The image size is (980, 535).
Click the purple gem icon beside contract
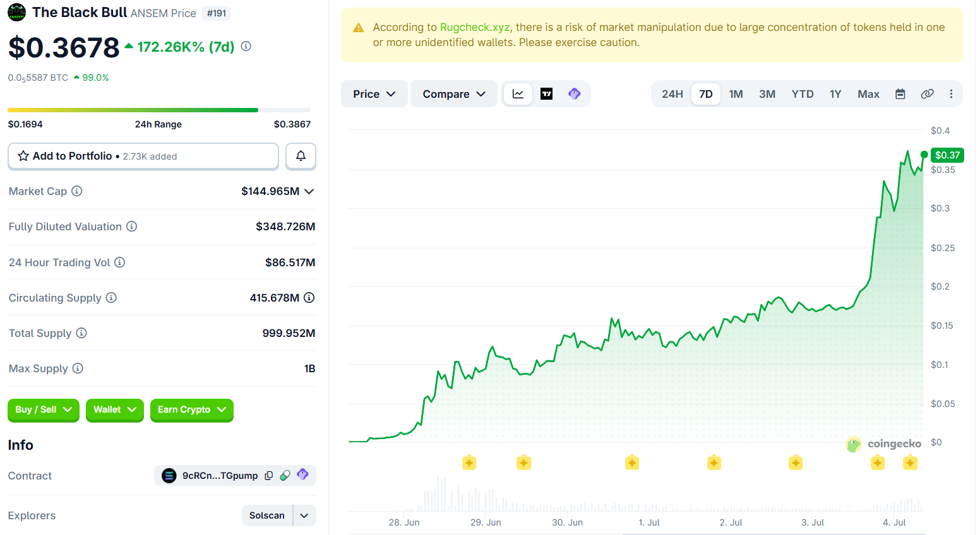pyautogui.click(x=302, y=474)
